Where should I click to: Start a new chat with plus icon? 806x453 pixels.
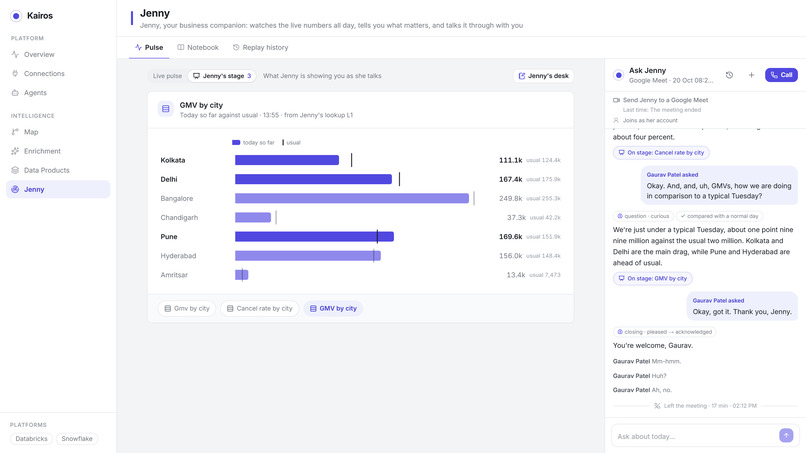(751, 75)
